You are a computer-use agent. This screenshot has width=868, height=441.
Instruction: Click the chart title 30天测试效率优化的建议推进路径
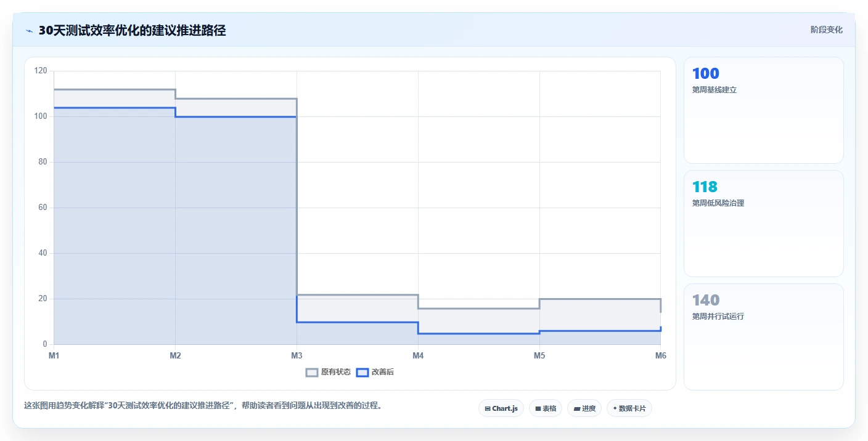[132, 31]
